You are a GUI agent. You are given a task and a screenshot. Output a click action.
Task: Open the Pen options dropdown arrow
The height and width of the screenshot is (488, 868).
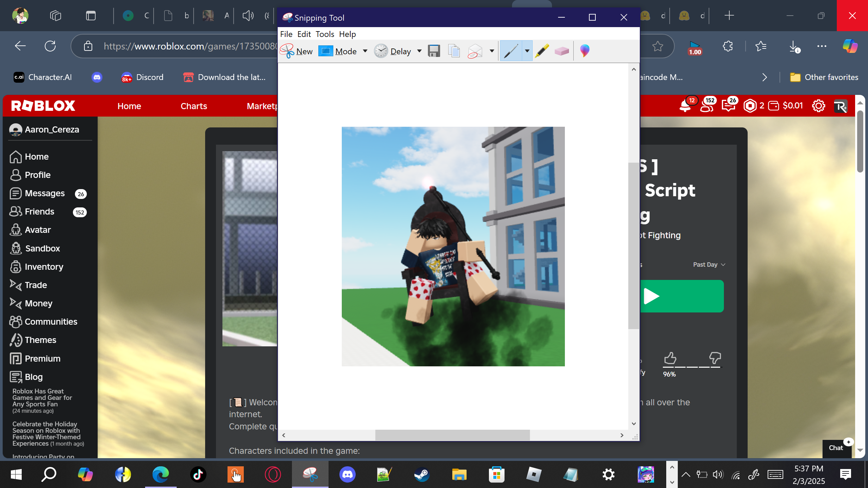click(527, 51)
